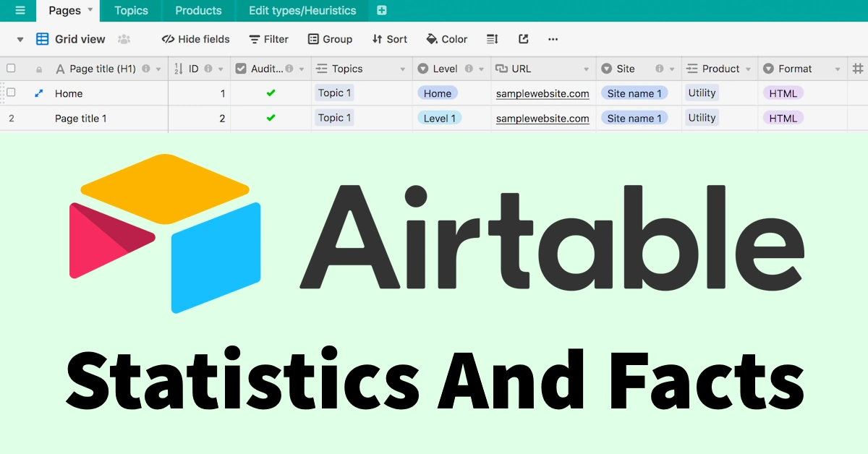Select the Level 1 tag
The image size is (868, 454).
coord(439,118)
